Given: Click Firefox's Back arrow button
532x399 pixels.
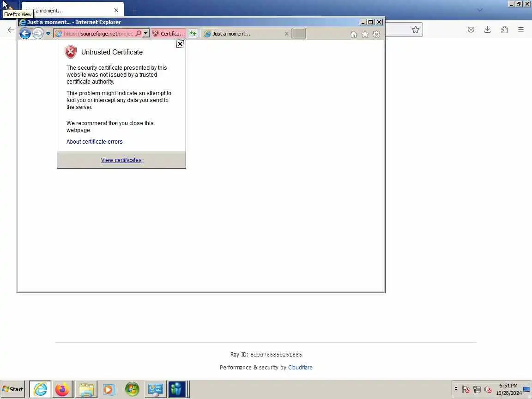Looking at the screenshot, I should (x=11, y=30).
